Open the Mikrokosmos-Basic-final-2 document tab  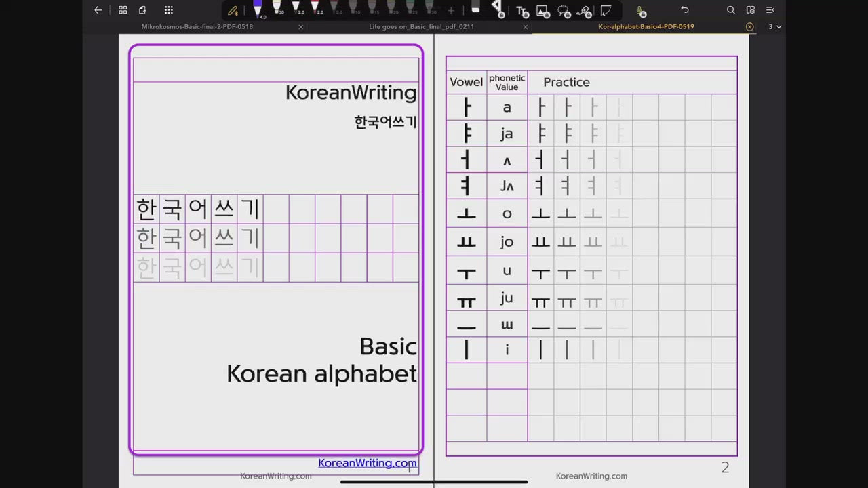click(197, 26)
